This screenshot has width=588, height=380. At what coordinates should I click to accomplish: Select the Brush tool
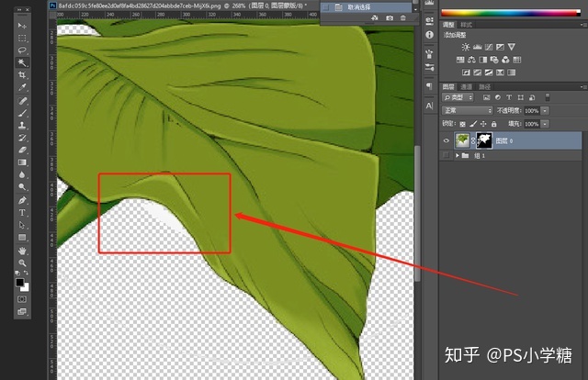click(22, 113)
